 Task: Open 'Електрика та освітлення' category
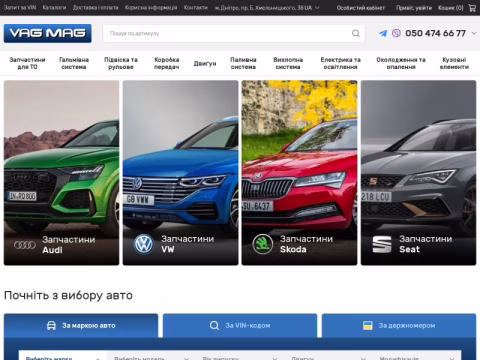(x=340, y=63)
